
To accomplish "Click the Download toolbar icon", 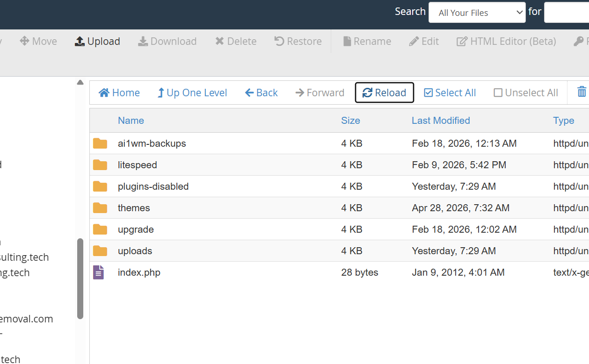I will [143, 41].
